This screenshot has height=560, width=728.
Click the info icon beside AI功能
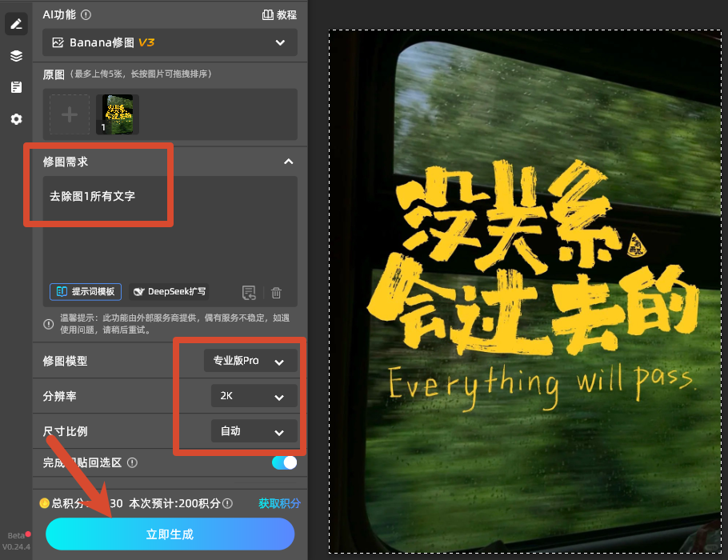[86, 15]
